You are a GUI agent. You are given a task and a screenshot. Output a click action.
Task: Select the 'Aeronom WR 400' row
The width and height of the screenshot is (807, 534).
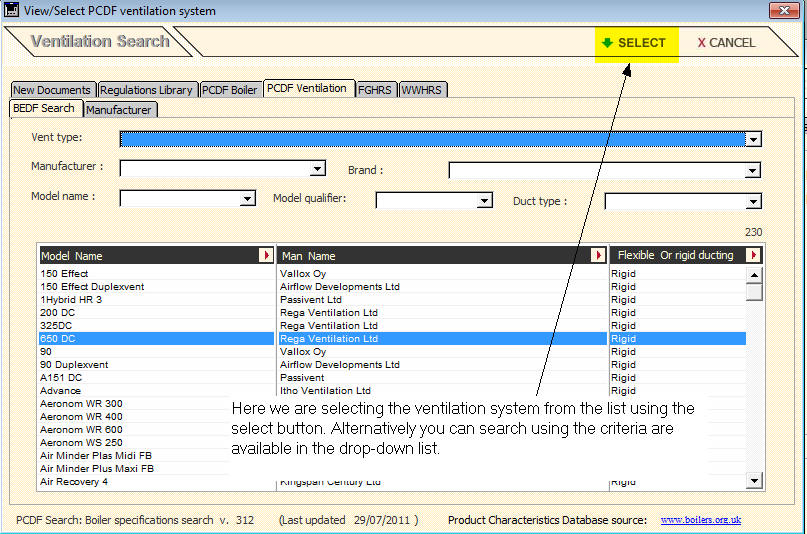point(134,417)
